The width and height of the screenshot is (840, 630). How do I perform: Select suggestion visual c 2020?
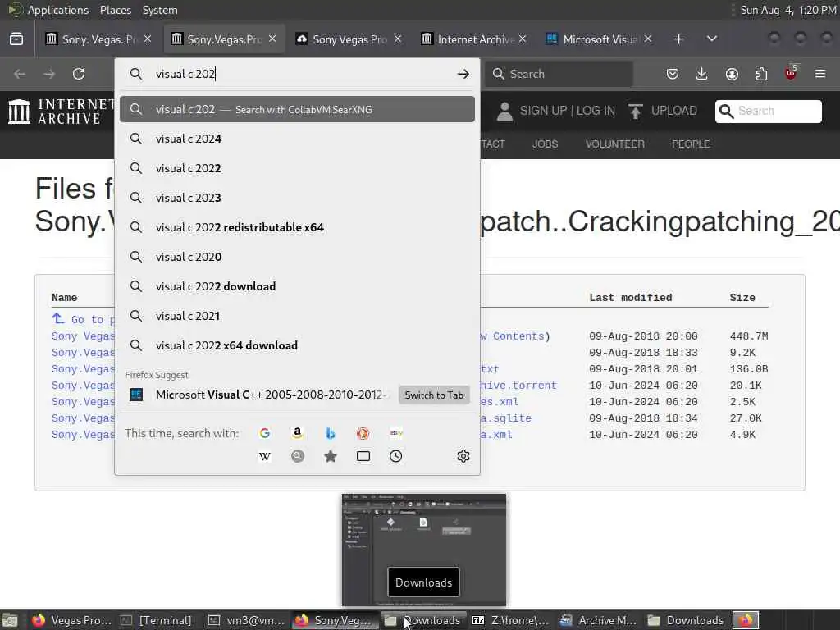point(297,257)
